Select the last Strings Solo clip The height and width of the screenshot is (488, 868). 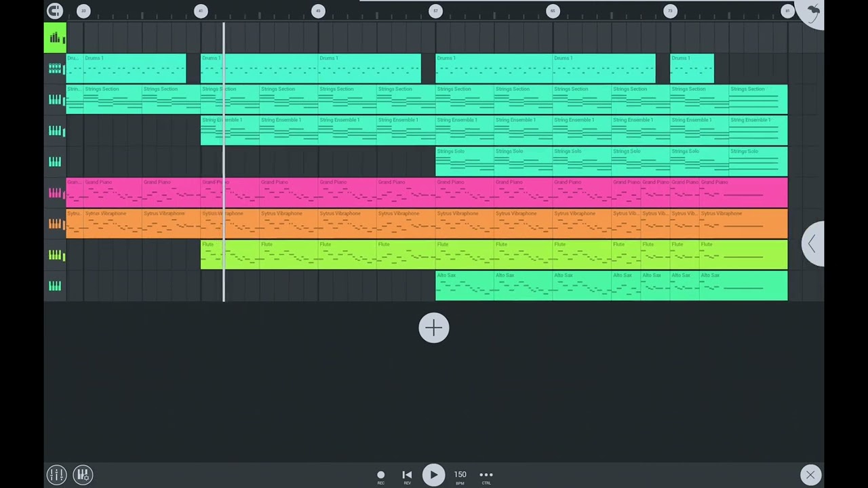coord(758,162)
